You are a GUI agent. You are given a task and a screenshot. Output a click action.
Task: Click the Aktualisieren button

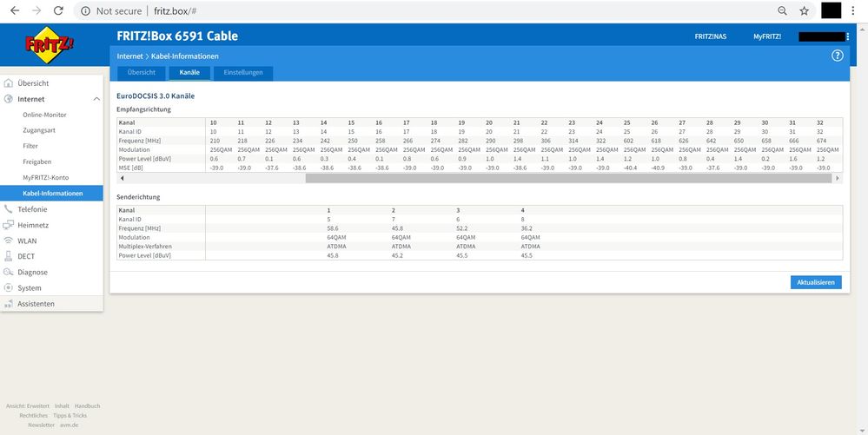(x=816, y=282)
